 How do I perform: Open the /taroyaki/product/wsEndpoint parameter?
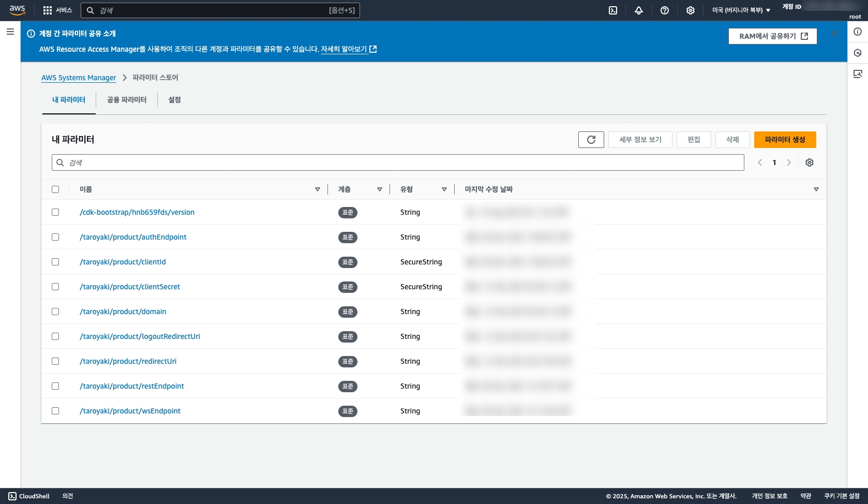click(130, 411)
